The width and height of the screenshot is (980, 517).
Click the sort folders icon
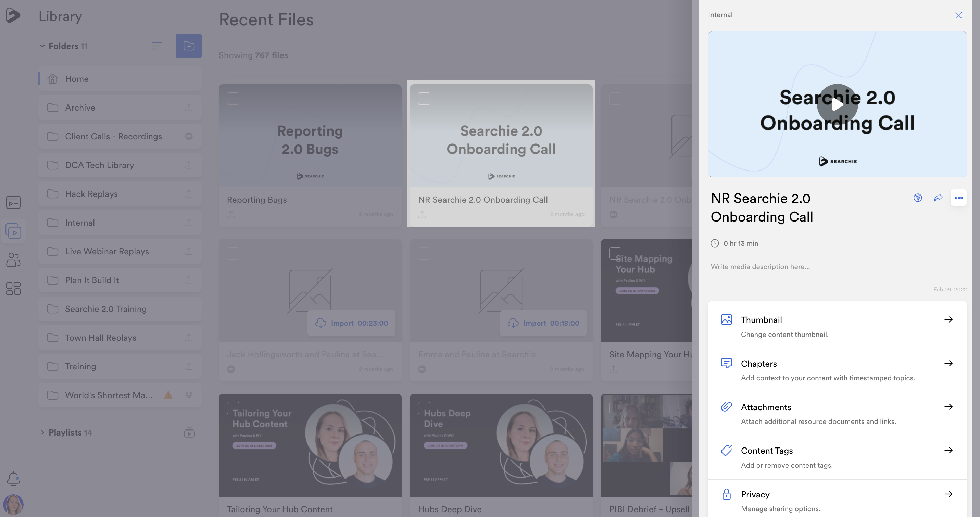click(157, 46)
